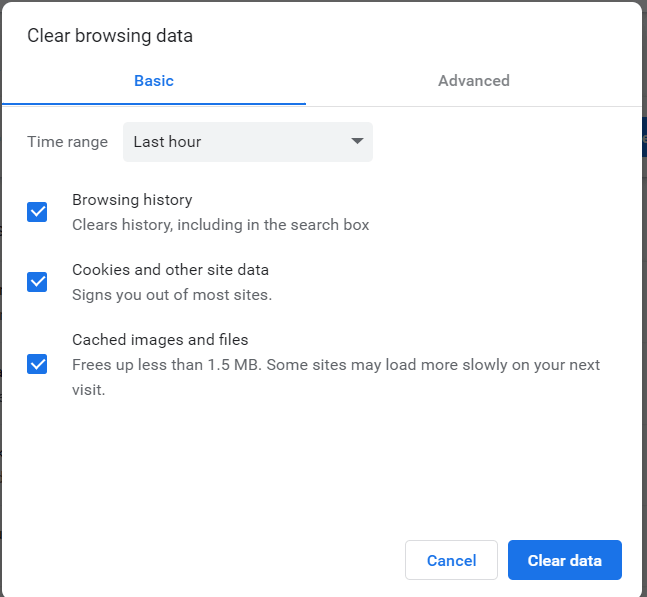The height and width of the screenshot is (597, 647).
Task: Click 'Clears history, including in the search box' text
Action: pyautogui.click(x=220, y=225)
